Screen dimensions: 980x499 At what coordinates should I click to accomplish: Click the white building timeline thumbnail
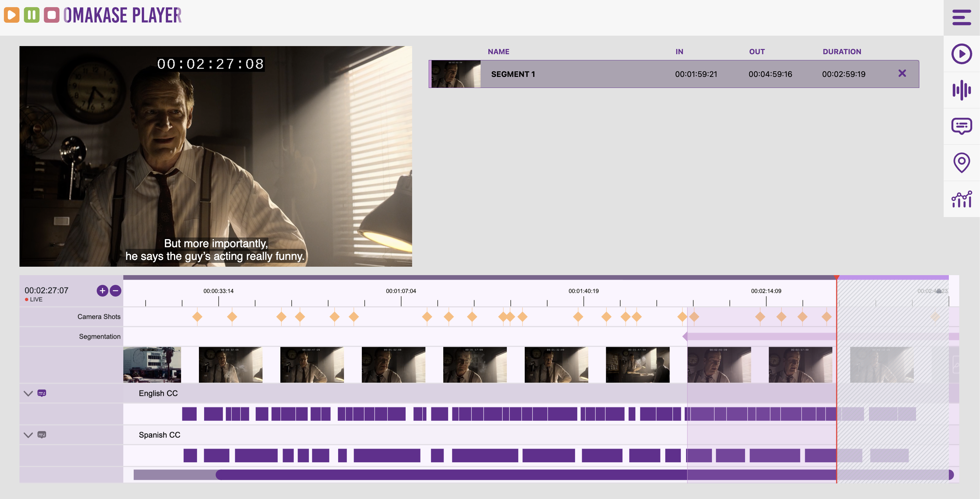(152, 364)
